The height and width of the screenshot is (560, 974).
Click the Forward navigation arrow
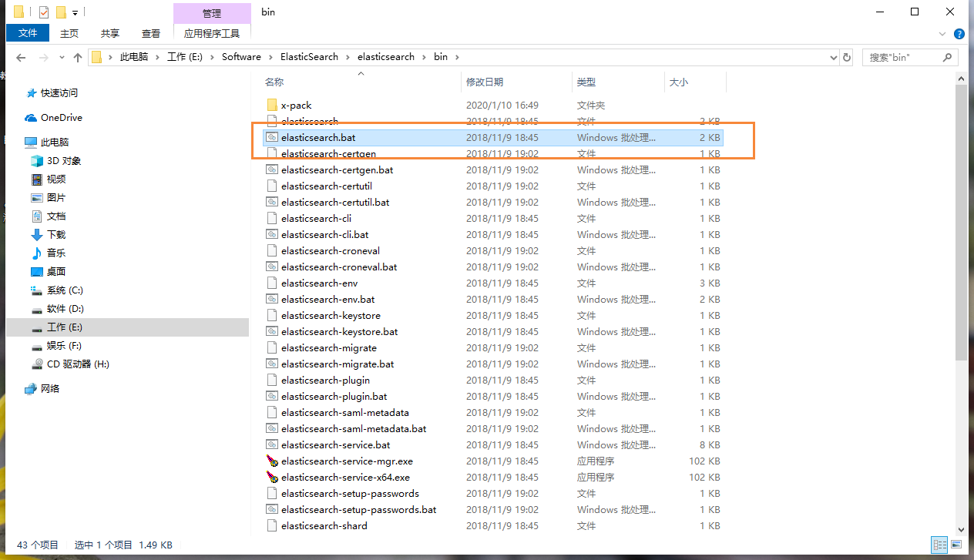(x=43, y=58)
